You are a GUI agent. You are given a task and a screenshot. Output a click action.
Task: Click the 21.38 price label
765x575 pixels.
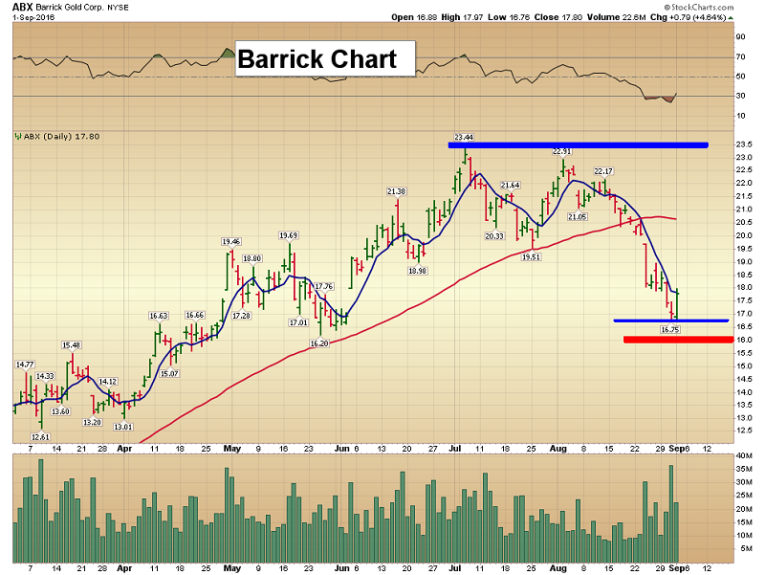tap(397, 191)
